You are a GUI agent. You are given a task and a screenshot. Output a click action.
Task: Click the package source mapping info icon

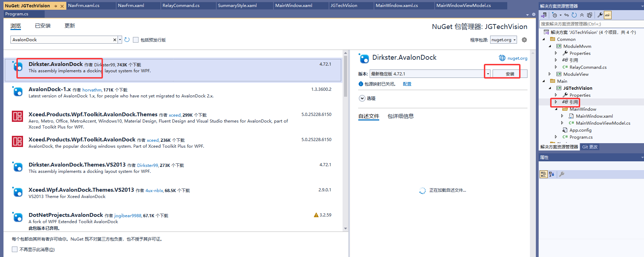pos(361,84)
